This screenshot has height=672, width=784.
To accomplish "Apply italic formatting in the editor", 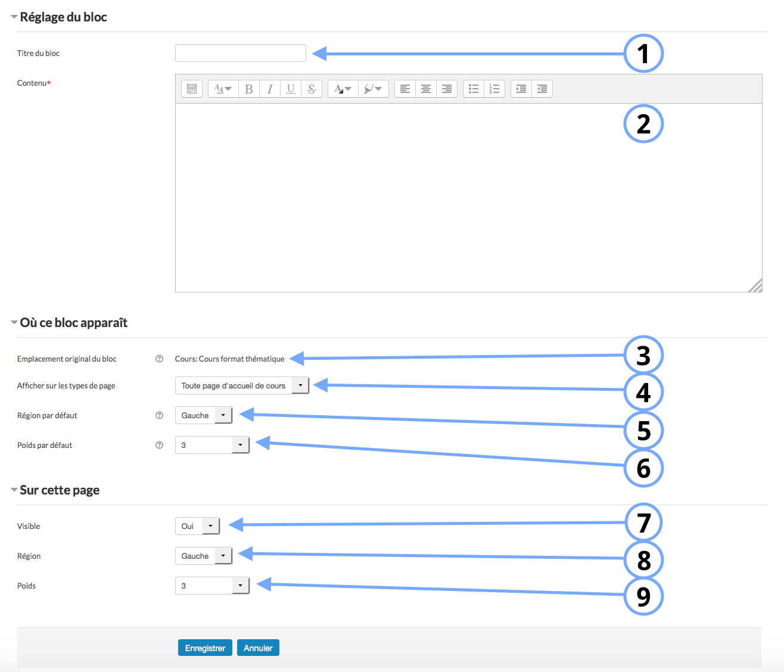I will point(270,89).
